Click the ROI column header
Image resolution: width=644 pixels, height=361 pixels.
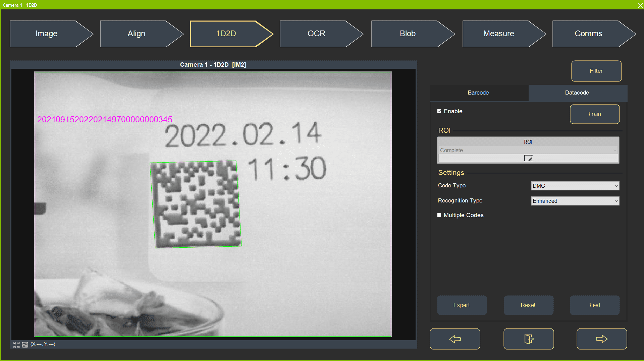coord(528,142)
